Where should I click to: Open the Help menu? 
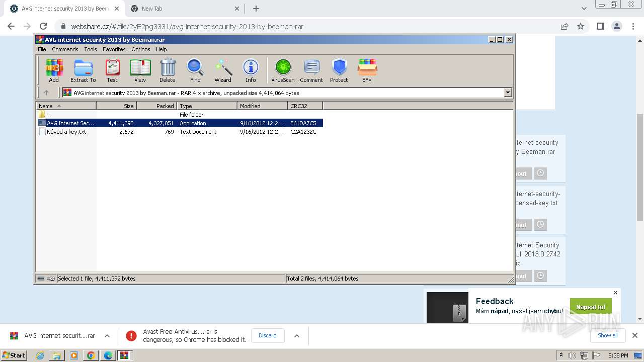[x=162, y=49]
